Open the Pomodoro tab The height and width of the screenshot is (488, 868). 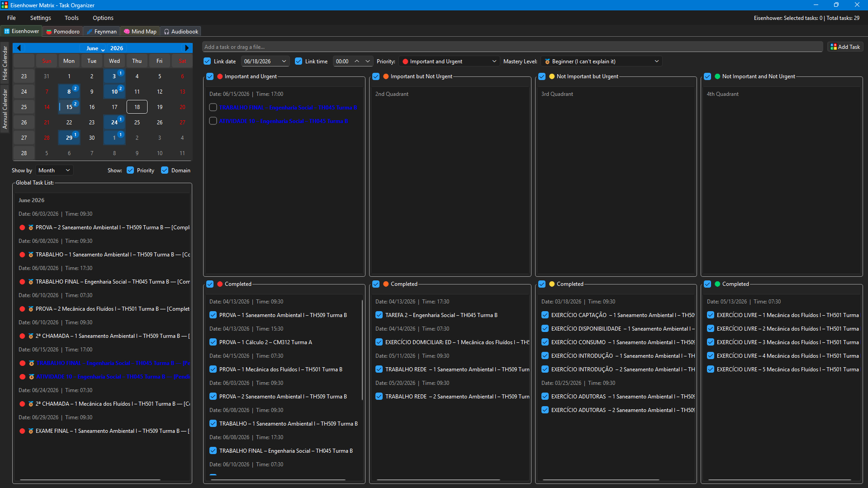(x=63, y=31)
